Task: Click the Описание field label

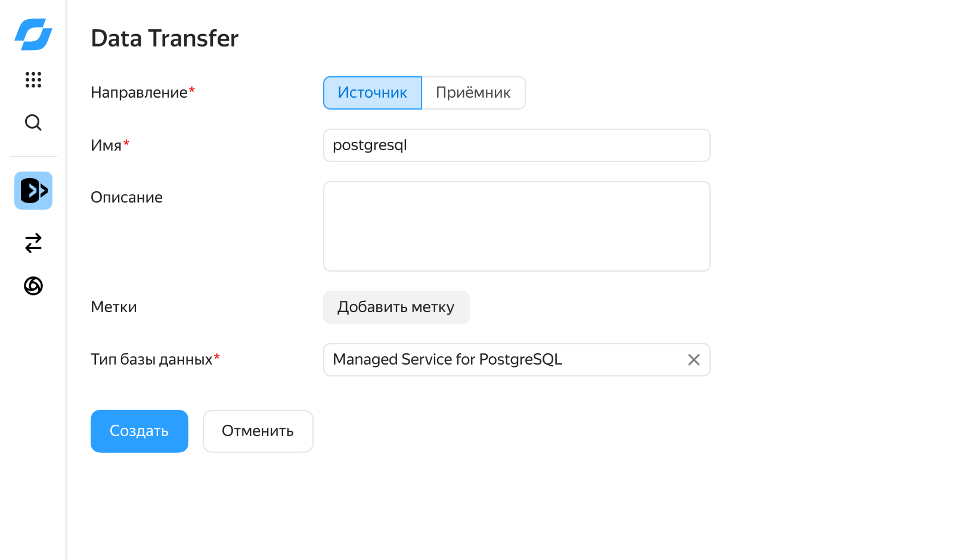Action: click(x=126, y=198)
